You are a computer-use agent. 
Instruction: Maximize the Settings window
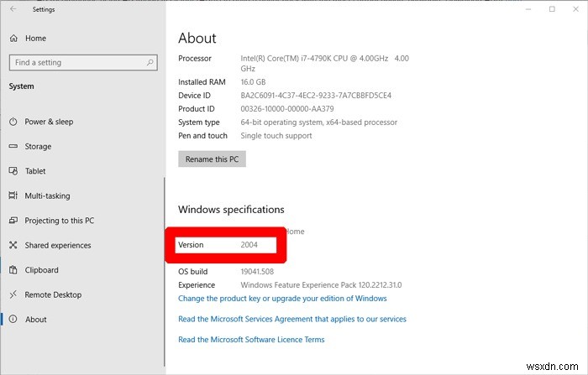click(x=552, y=9)
